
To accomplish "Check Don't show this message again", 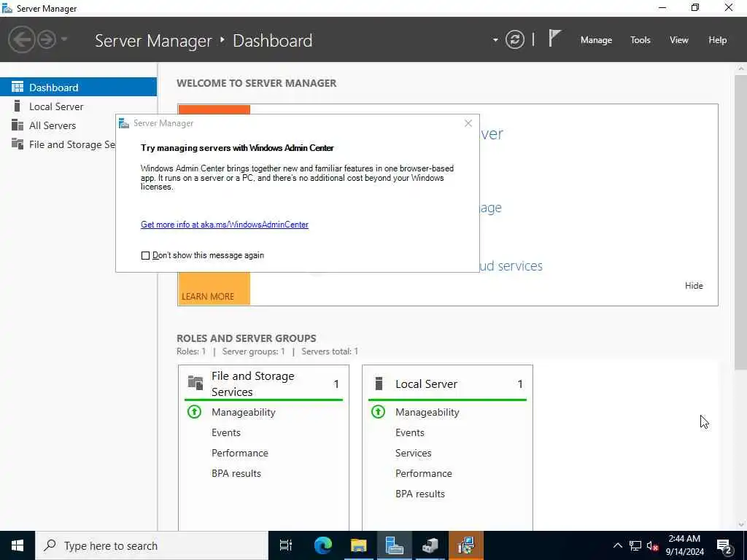I will [x=145, y=256].
